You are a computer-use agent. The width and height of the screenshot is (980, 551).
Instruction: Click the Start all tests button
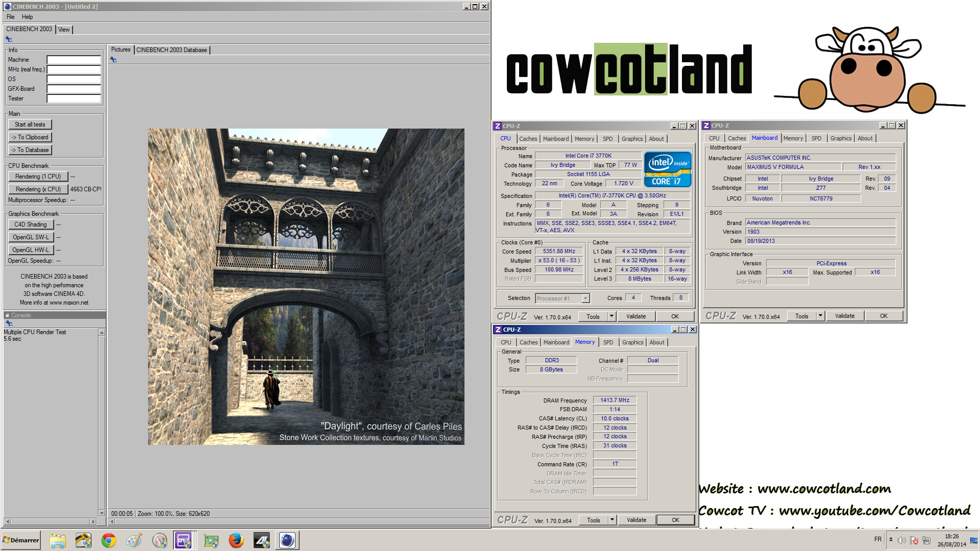(x=30, y=124)
